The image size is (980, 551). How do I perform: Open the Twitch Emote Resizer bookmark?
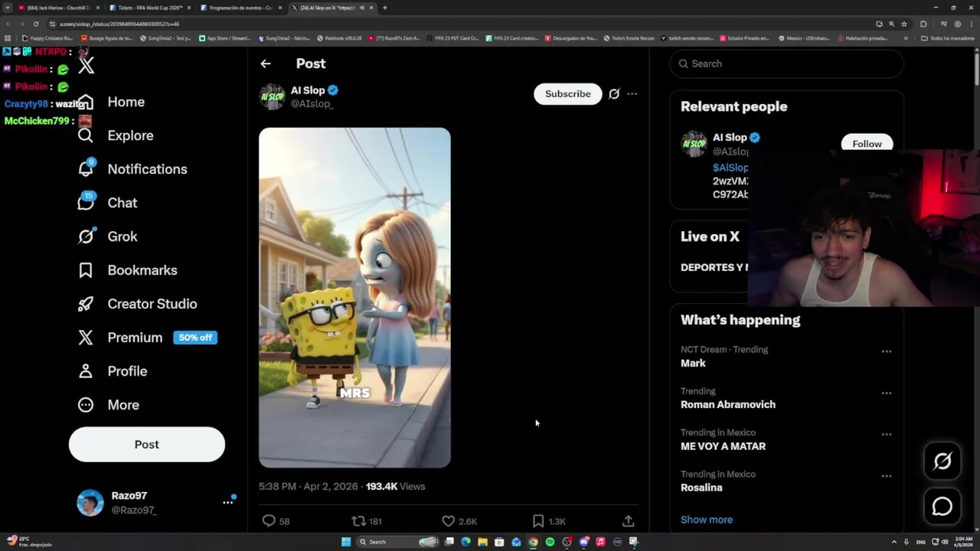pyautogui.click(x=629, y=37)
